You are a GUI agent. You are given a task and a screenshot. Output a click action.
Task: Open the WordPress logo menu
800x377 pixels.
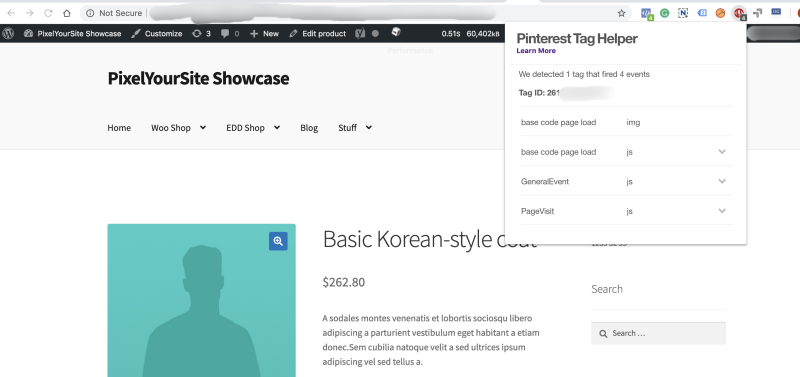click(x=8, y=34)
